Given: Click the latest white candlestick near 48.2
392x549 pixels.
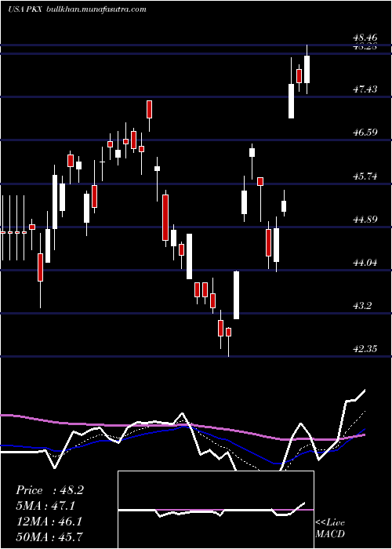Looking at the screenshot, I should pos(307,69).
